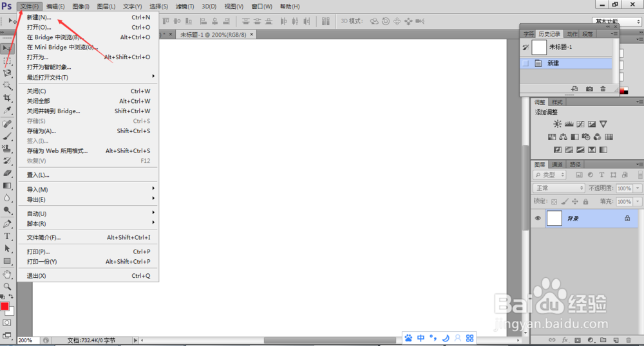Open opacity 不透明度 slider dropdown

(638, 188)
